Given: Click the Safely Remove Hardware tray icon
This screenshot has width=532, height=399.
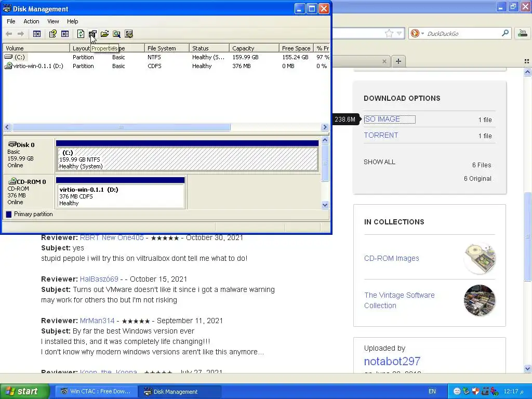Looking at the screenshot, I should pyautogui.click(x=467, y=391).
